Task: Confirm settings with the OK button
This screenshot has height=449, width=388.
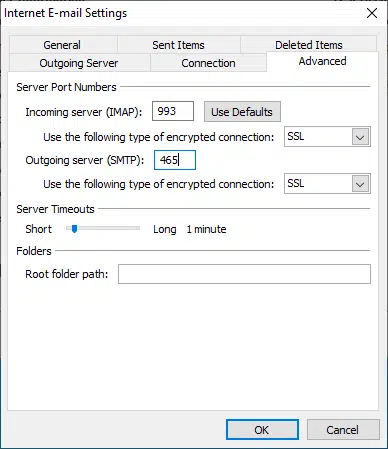Action: pyautogui.click(x=262, y=430)
